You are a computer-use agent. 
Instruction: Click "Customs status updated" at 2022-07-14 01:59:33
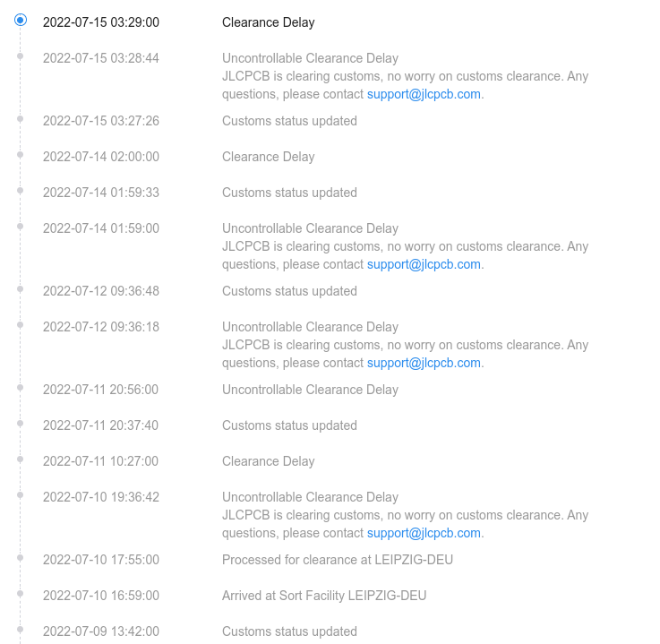click(289, 193)
